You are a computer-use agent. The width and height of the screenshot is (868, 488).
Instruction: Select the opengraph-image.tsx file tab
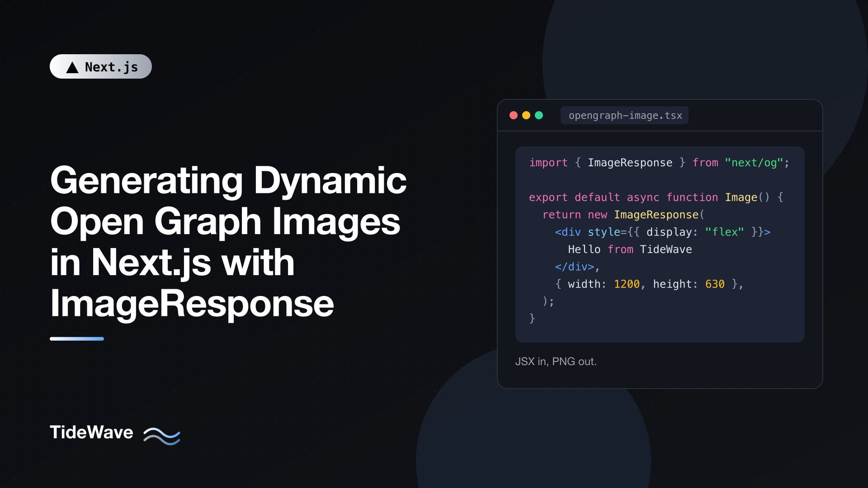(x=624, y=115)
